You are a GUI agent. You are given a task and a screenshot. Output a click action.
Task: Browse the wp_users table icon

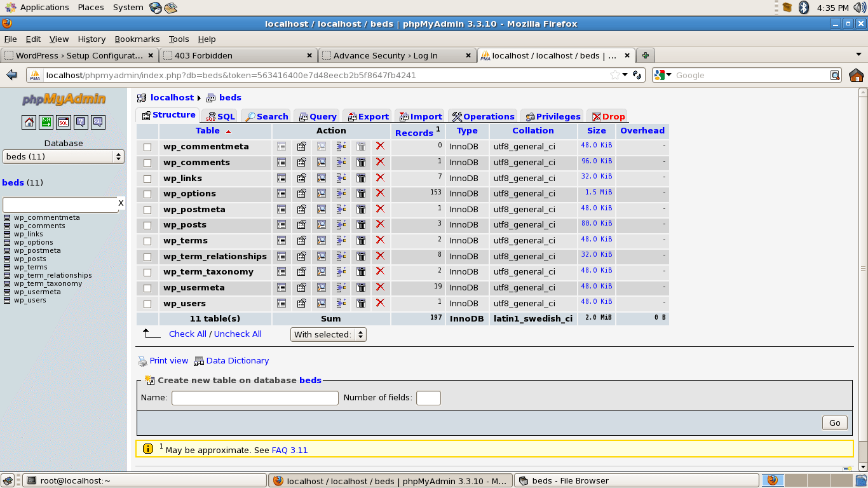tap(281, 303)
